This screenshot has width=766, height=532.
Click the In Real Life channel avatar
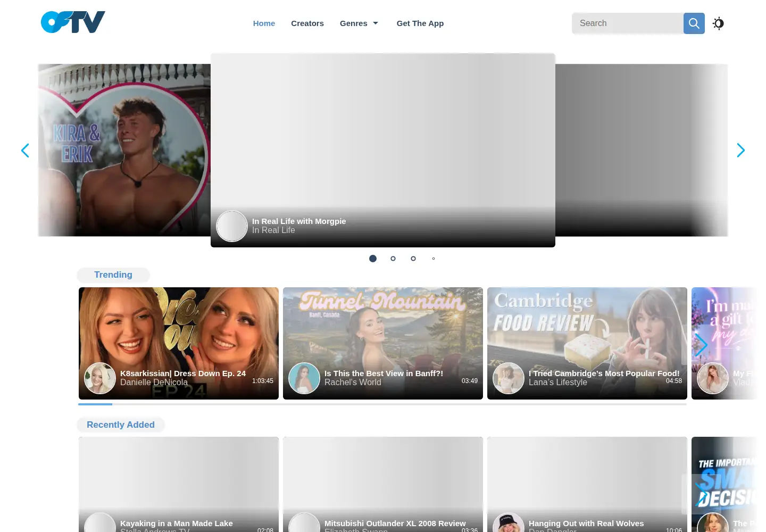pyautogui.click(x=232, y=226)
